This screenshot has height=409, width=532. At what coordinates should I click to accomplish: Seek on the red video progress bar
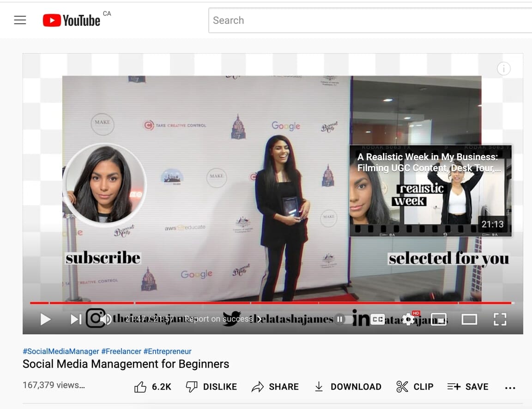coord(272,302)
